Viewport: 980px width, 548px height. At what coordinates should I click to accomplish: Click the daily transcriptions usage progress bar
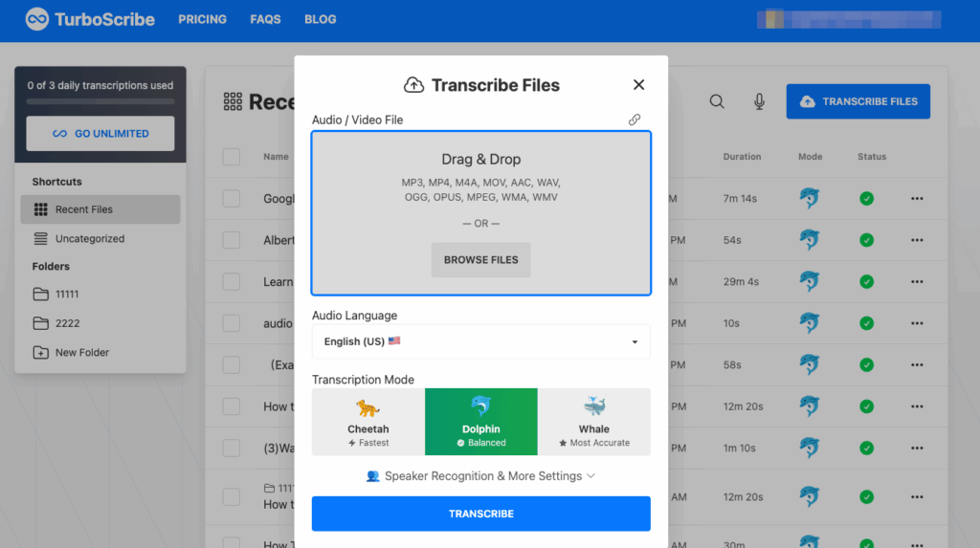click(100, 101)
